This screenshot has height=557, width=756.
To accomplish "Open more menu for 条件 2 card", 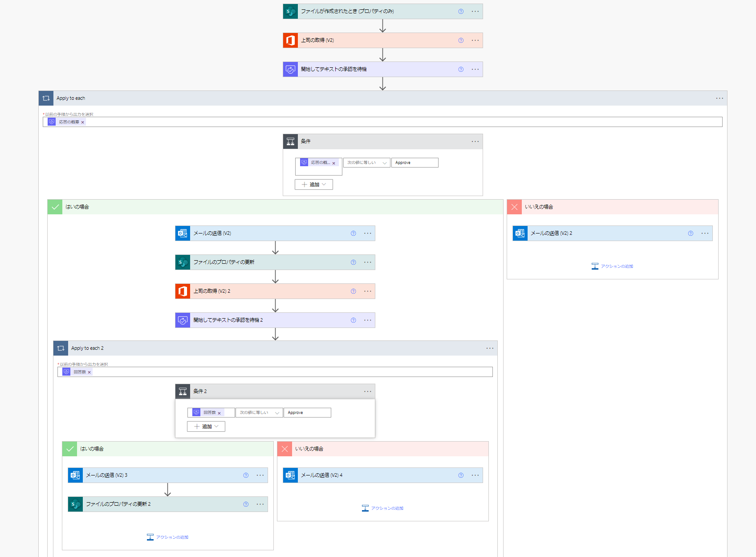I will pos(367,392).
